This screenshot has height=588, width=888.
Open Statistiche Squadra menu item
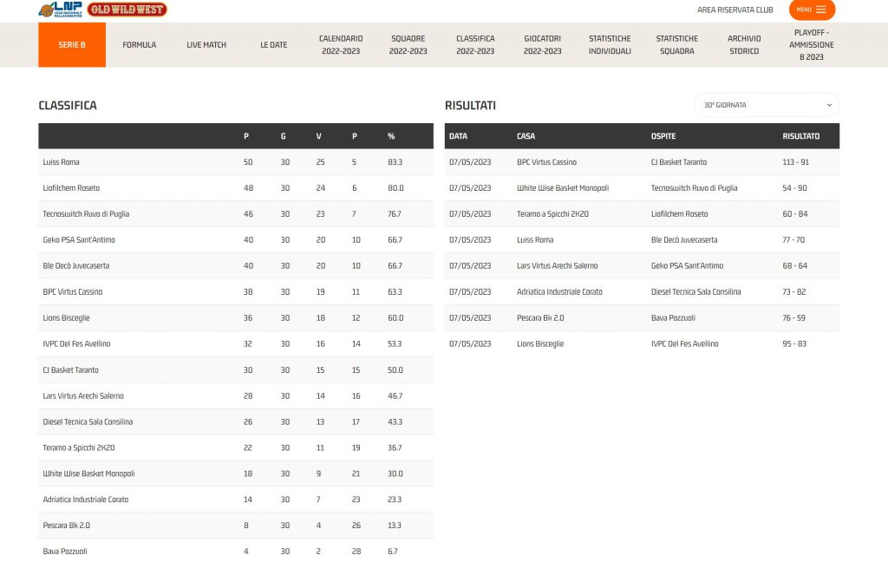(x=676, y=45)
